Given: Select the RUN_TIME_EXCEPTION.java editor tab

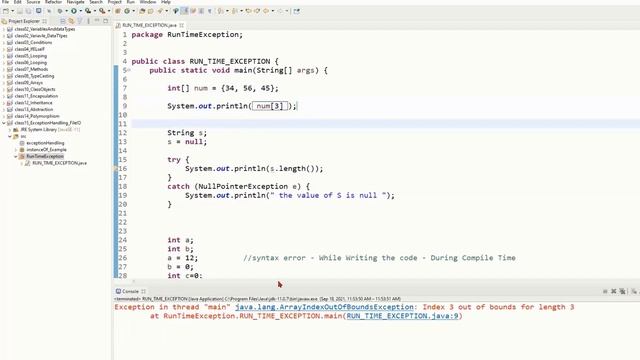Looking at the screenshot, I should click(x=149, y=25).
